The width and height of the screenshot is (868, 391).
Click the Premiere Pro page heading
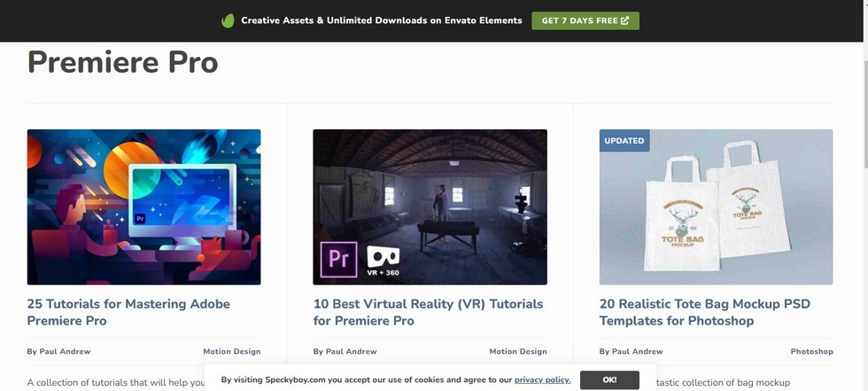(122, 61)
